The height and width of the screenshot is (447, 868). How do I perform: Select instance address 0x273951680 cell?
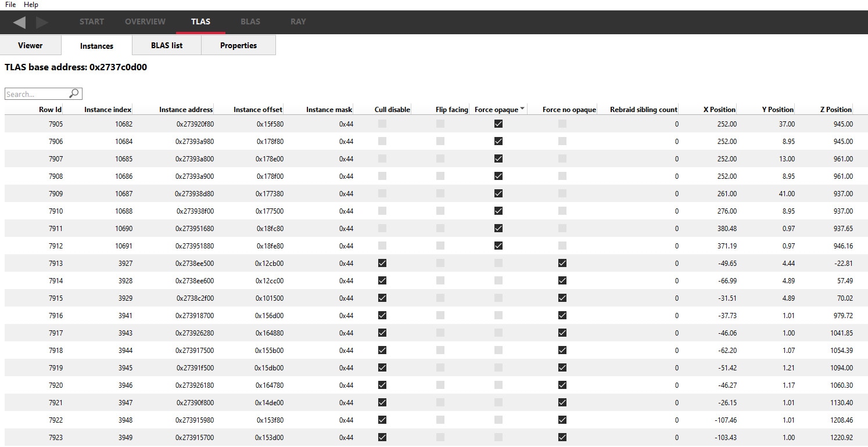(195, 228)
